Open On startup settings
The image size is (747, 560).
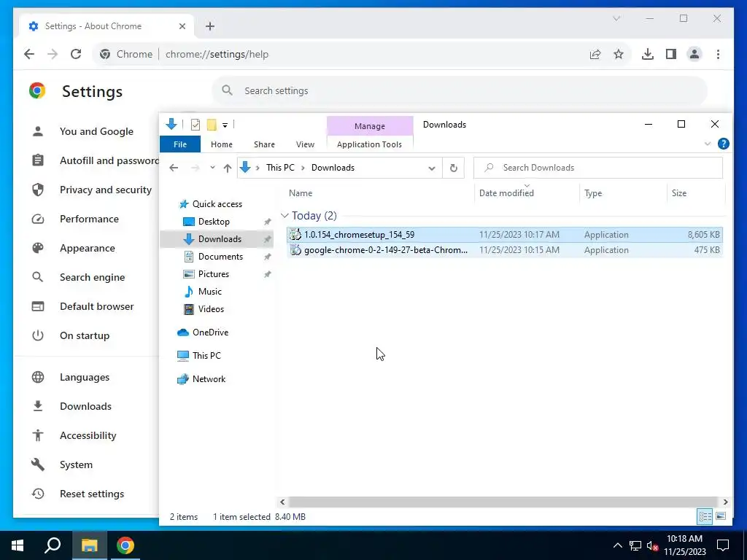(85, 335)
